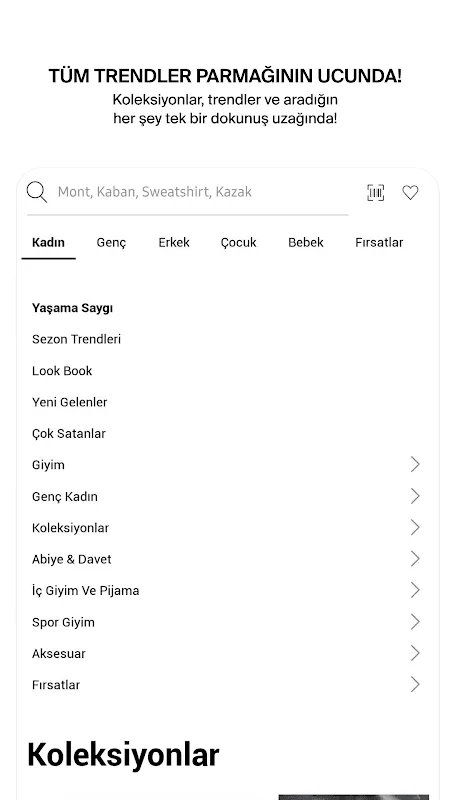Screen dimensions: 450x800
Task: Expand Fırsatlar list row chevron
Action: tap(415, 685)
